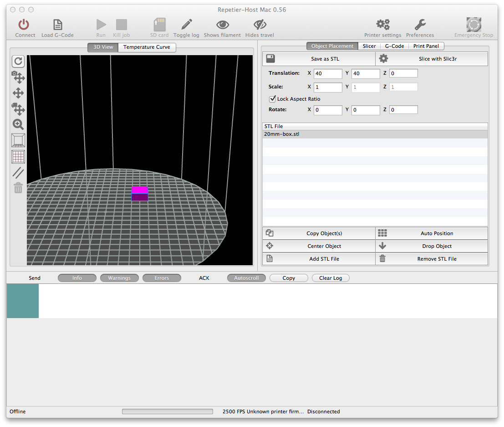Toggle the Autoscroll log button
This screenshot has width=504, height=427.
pyautogui.click(x=246, y=278)
